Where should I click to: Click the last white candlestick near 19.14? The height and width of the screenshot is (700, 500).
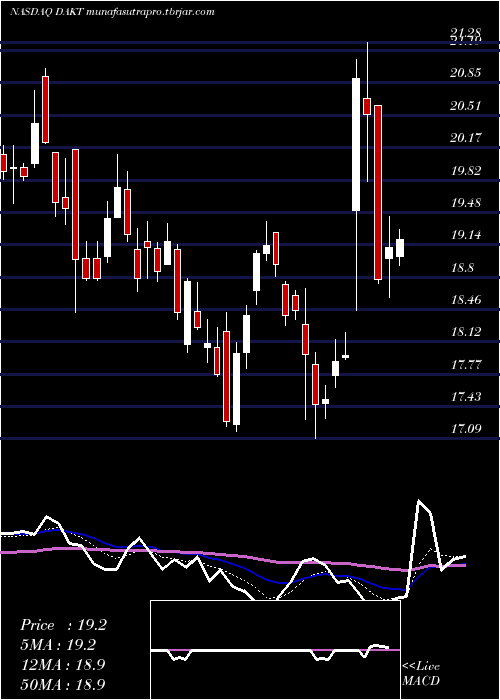[x=400, y=248]
